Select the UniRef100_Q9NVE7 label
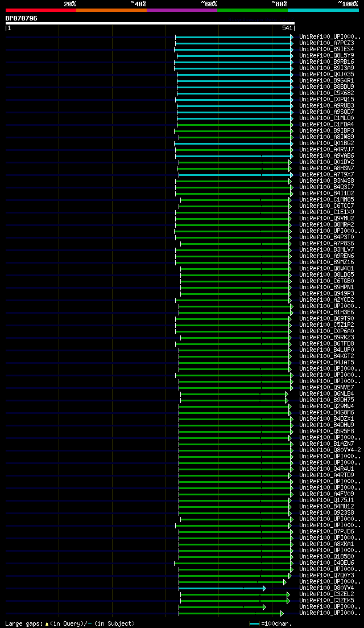The image size is (364, 628). pos(326,387)
